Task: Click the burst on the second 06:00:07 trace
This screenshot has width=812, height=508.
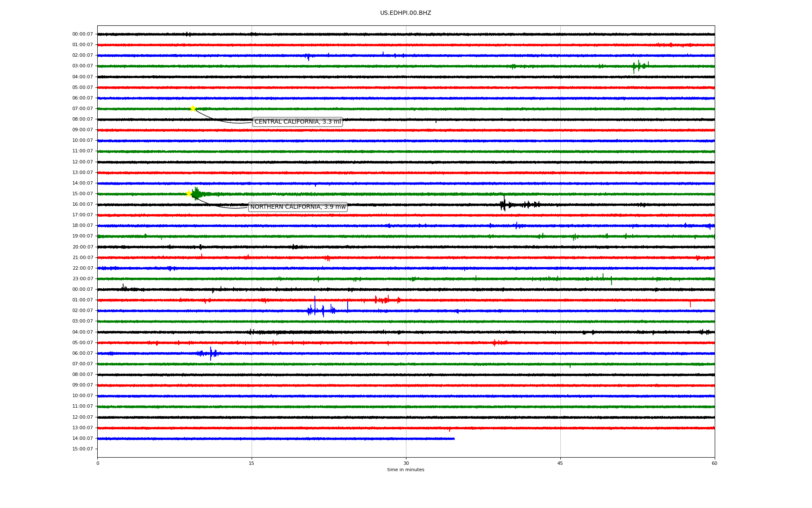Action: [211, 353]
